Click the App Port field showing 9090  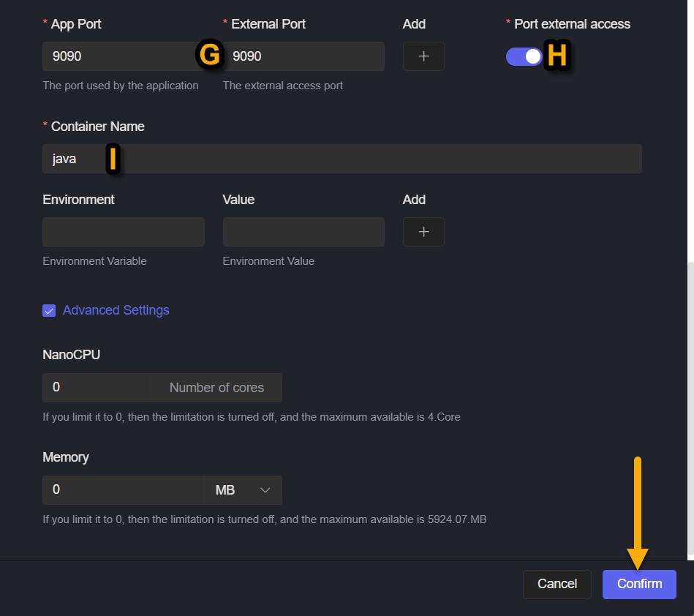point(123,56)
